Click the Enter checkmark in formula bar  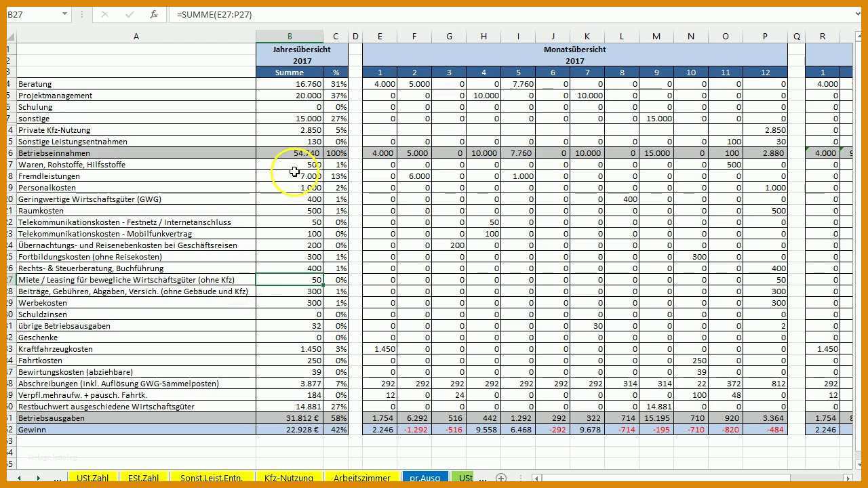(x=129, y=14)
